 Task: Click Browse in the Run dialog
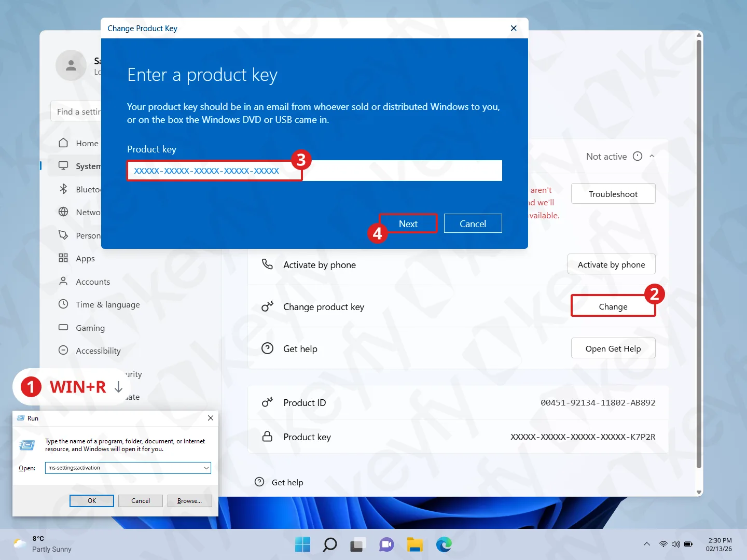point(189,500)
